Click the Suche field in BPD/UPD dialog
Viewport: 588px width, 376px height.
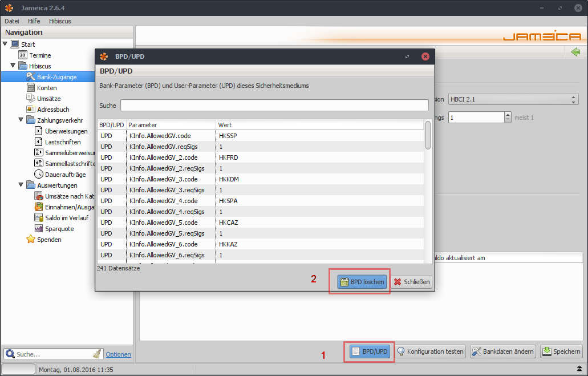(x=274, y=106)
